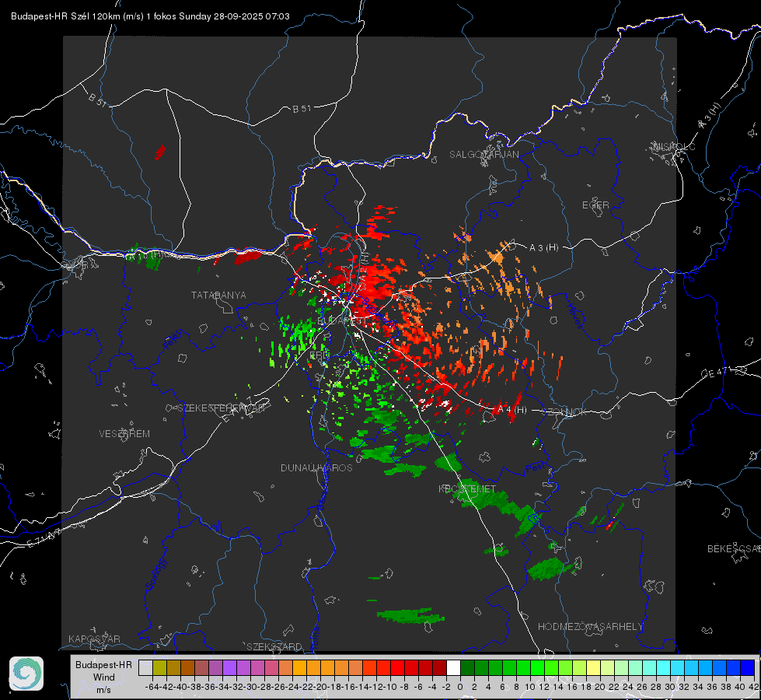Pick the olive swatch for -64 to -42
Viewport: 761px width, 700px height.
pyautogui.click(x=159, y=667)
